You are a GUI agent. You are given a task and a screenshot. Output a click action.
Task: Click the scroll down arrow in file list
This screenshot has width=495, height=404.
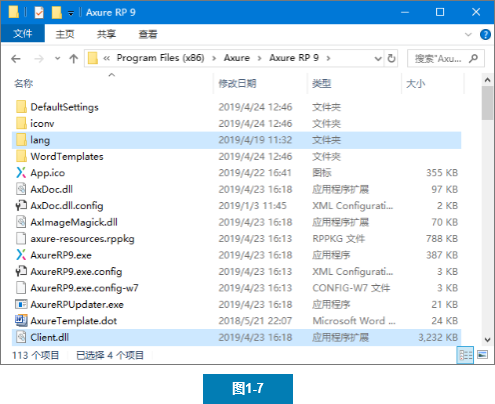point(487,340)
